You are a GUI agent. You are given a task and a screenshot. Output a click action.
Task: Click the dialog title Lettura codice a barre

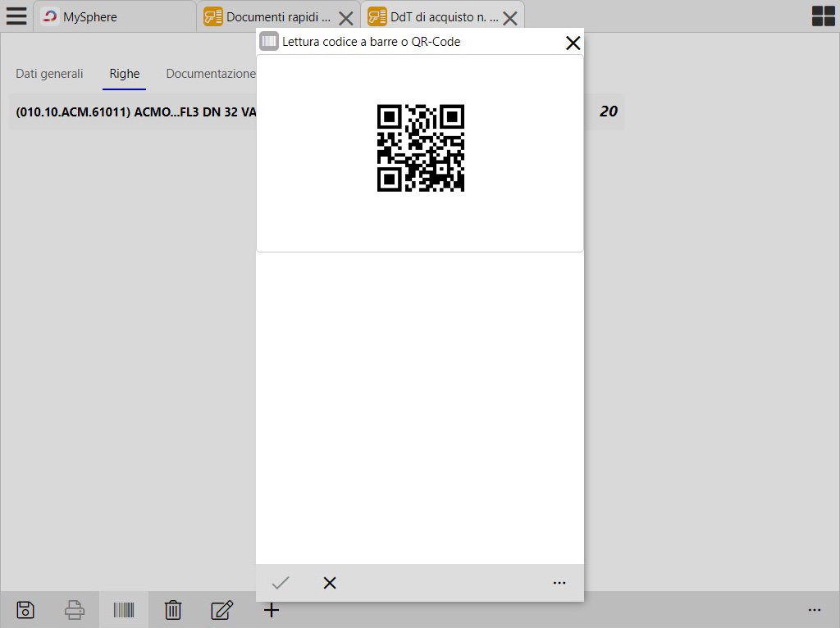coord(372,42)
